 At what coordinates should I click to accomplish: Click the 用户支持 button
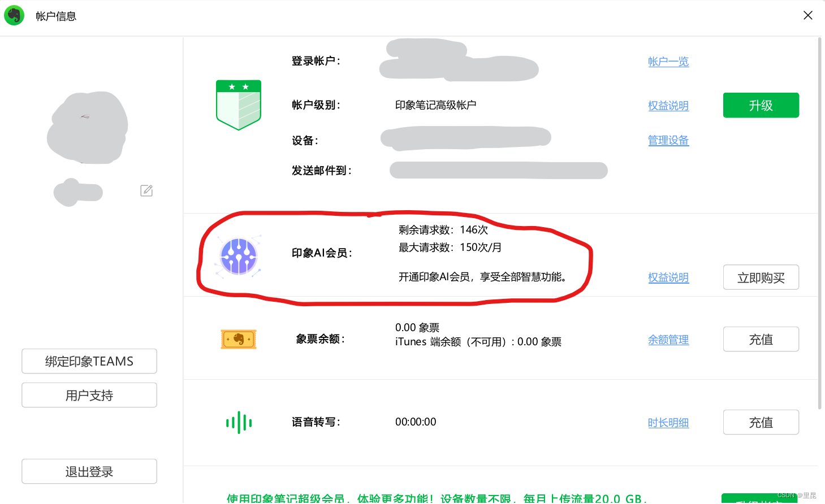89,395
